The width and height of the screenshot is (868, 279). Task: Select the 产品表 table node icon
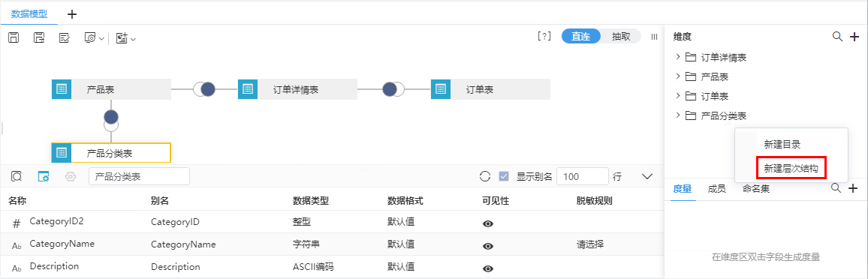click(62, 89)
